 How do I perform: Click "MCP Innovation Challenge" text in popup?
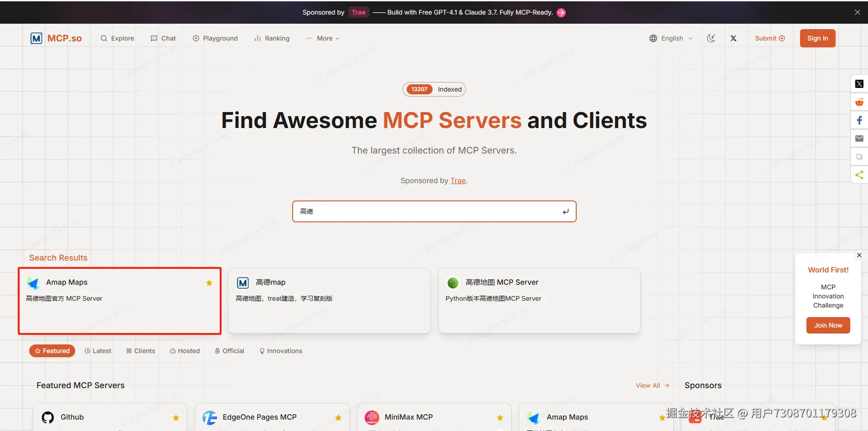pos(828,296)
